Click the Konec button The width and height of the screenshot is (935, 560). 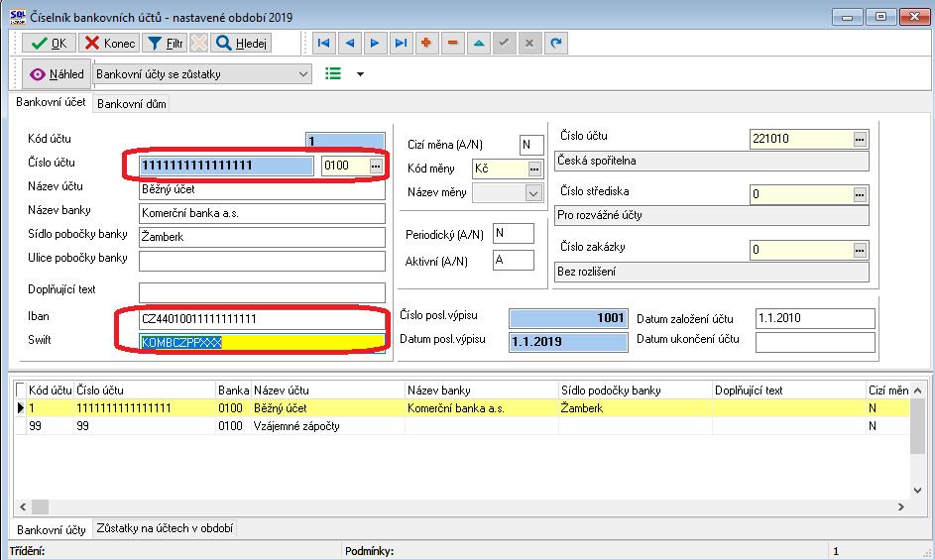coord(110,43)
